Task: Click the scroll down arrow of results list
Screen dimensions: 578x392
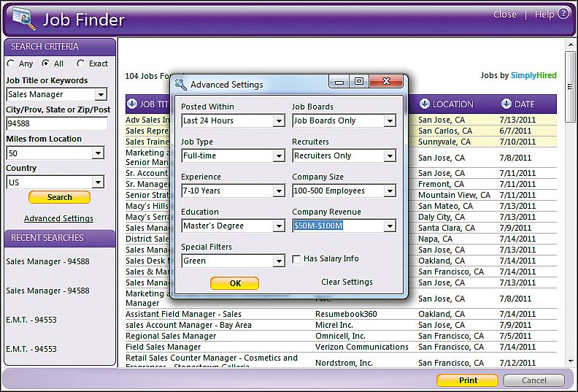Action: (570, 361)
